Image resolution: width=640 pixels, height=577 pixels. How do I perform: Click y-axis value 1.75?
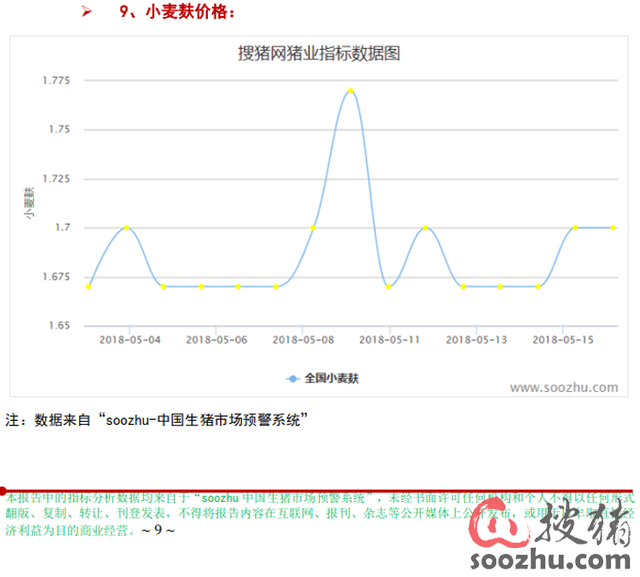tap(59, 129)
